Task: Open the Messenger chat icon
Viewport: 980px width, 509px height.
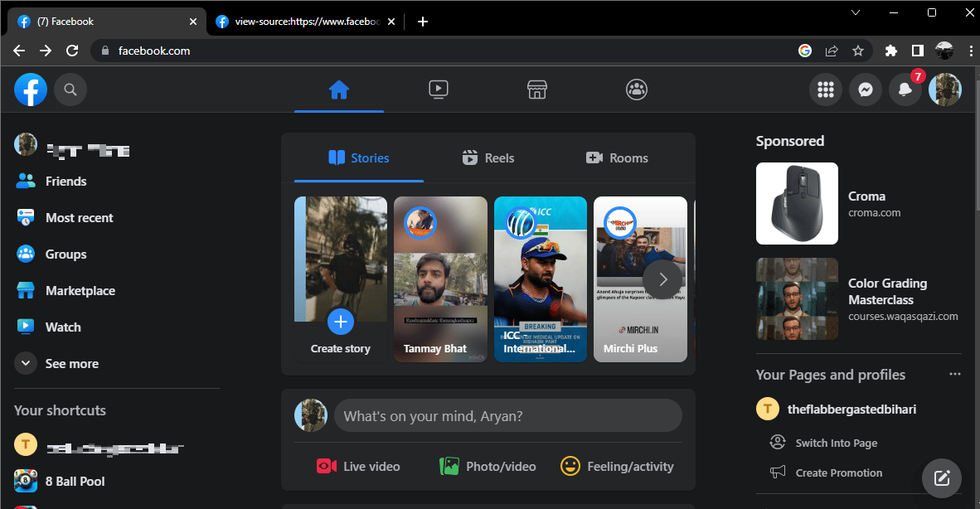Action: [866, 90]
